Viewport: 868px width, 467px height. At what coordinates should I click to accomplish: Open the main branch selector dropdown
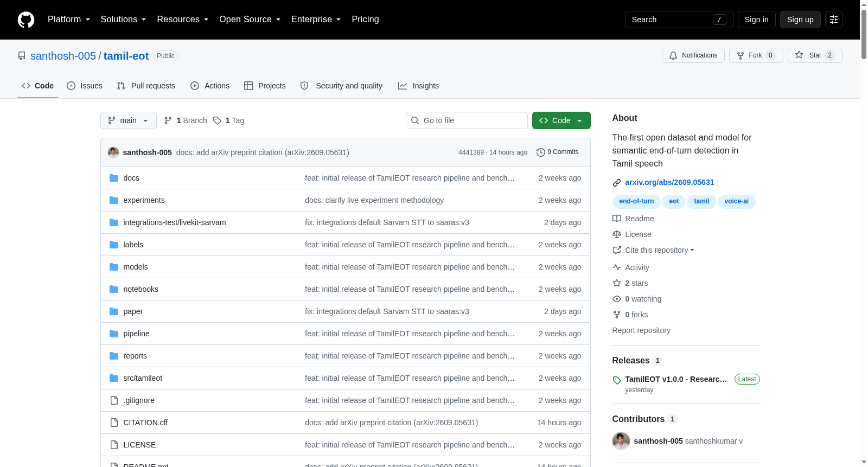(129, 120)
